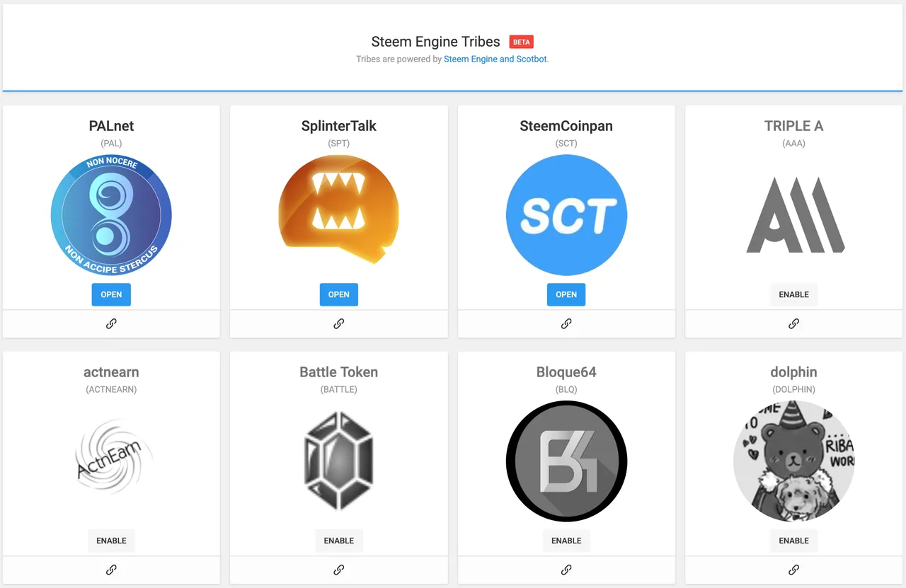Viewport: 906px width, 588px height.
Task: Click the actnearn card's link icon
Action: point(111,570)
